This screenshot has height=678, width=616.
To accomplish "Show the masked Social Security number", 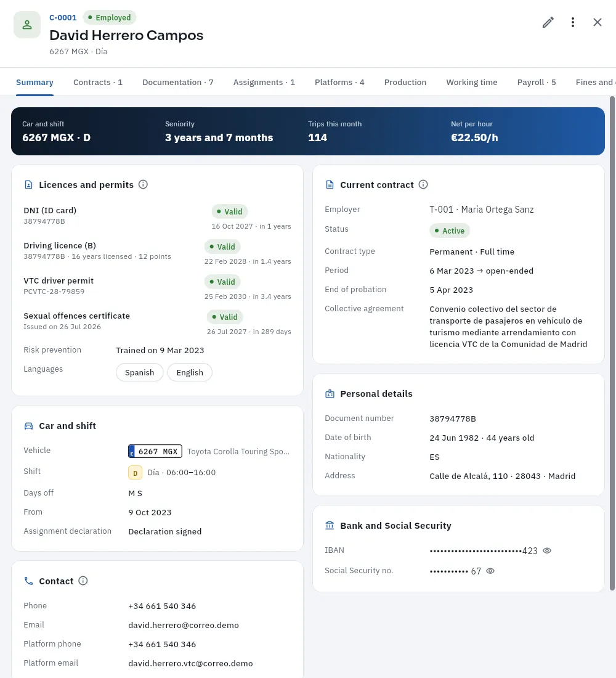I will point(490,571).
